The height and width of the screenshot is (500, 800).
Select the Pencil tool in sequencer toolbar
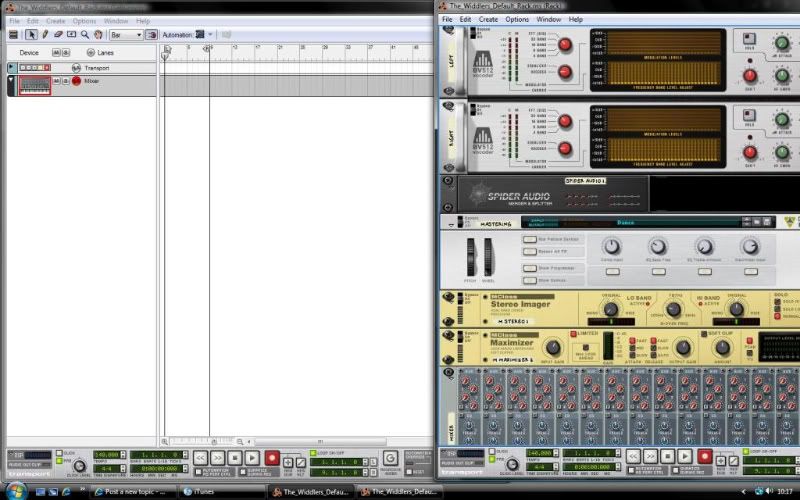point(45,35)
